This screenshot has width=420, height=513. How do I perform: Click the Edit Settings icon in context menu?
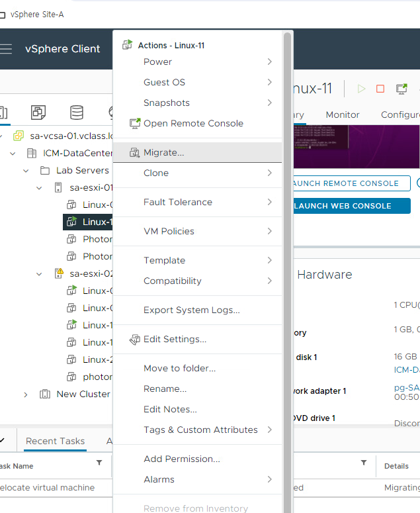pos(135,340)
